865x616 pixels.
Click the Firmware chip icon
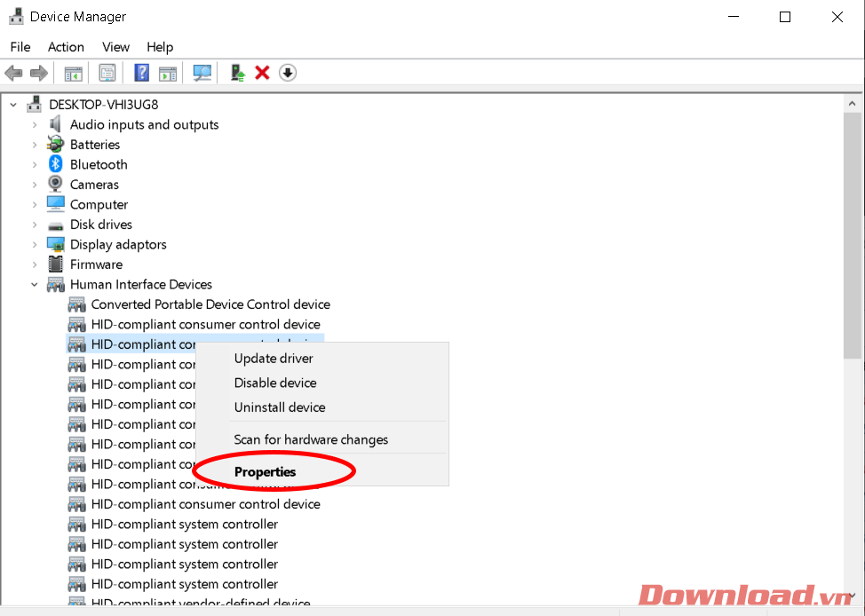[55, 265]
